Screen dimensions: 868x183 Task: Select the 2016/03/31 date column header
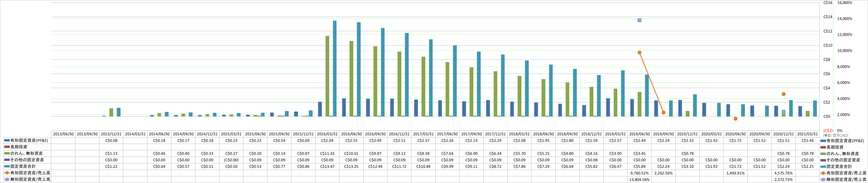coord(327,134)
